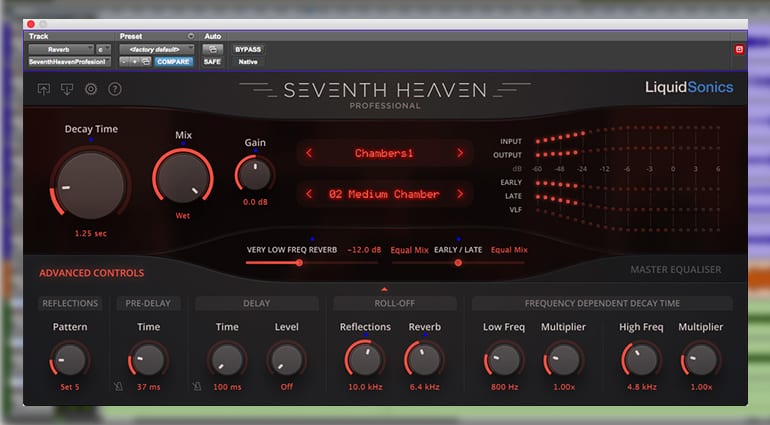Click the preset export (upload arrow) icon
The image size is (770, 425).
44,89
